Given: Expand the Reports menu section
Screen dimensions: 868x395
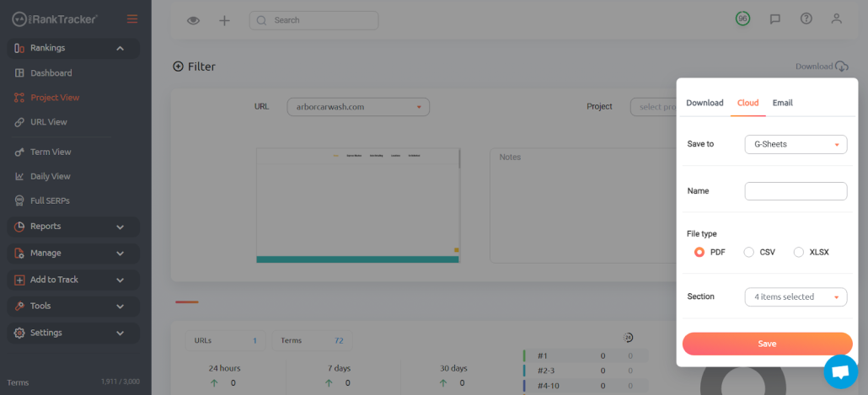Looking at the screenshot, I should 73,227.
